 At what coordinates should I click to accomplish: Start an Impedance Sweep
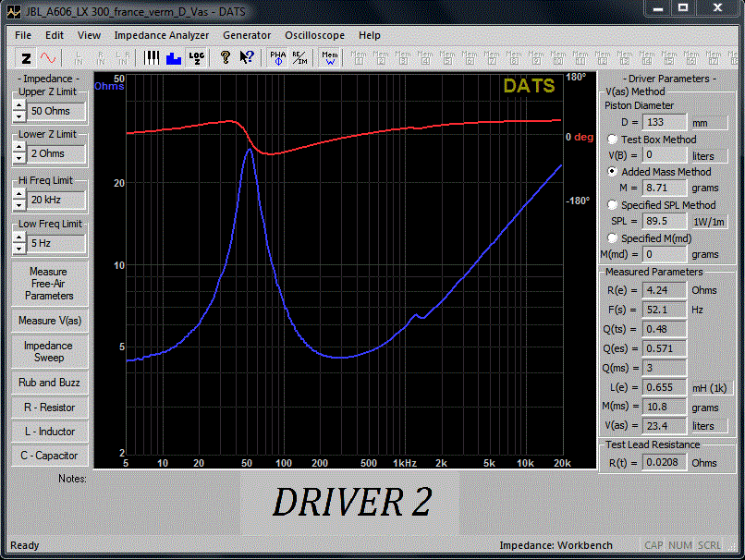point(49,351)
